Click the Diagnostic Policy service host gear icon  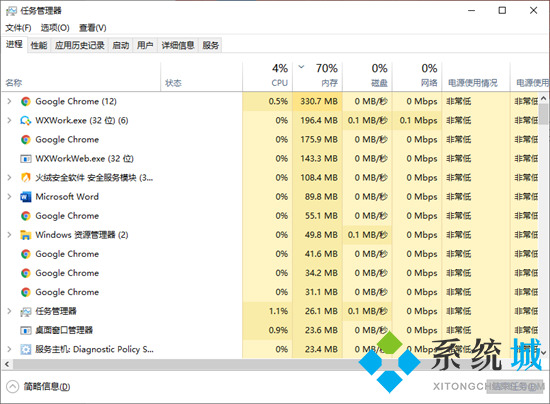tap(26, 349)
